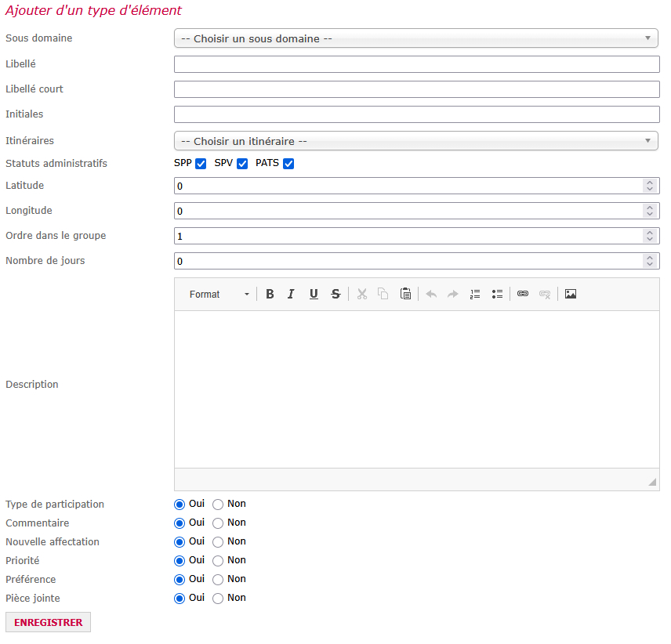Select Oui for Priorité
The height and width of the screenshot is (644, 671).
pos(180,561)
